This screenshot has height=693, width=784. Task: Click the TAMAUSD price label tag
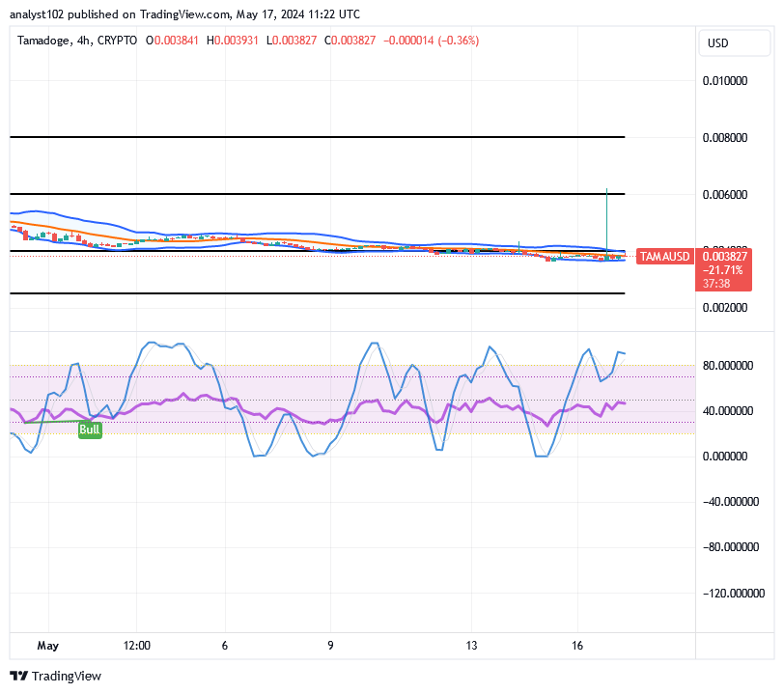[664, 257]
